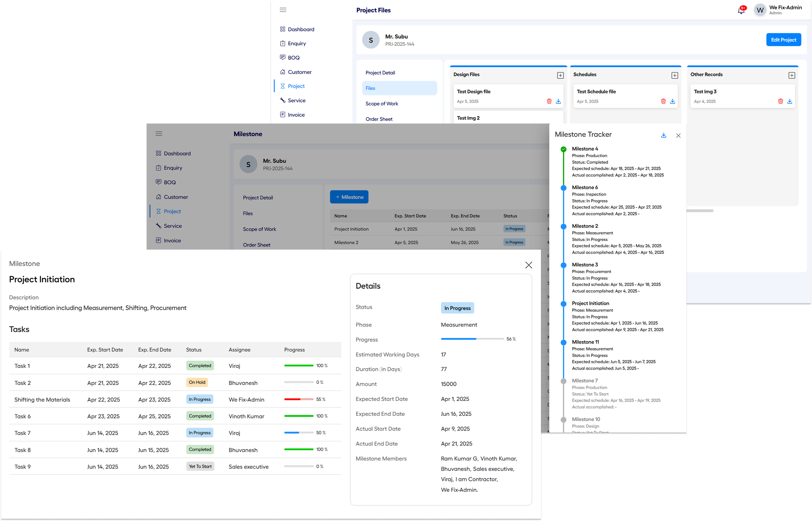Add a new file to Other Records
This screenshot has height=521, width=812.
click(791, 75)
